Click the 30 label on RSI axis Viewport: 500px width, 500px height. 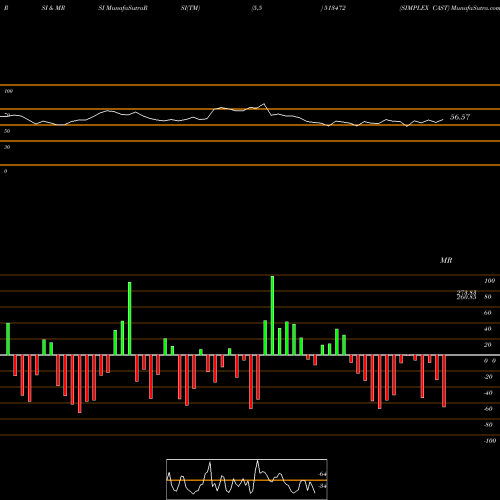point(7,147)
